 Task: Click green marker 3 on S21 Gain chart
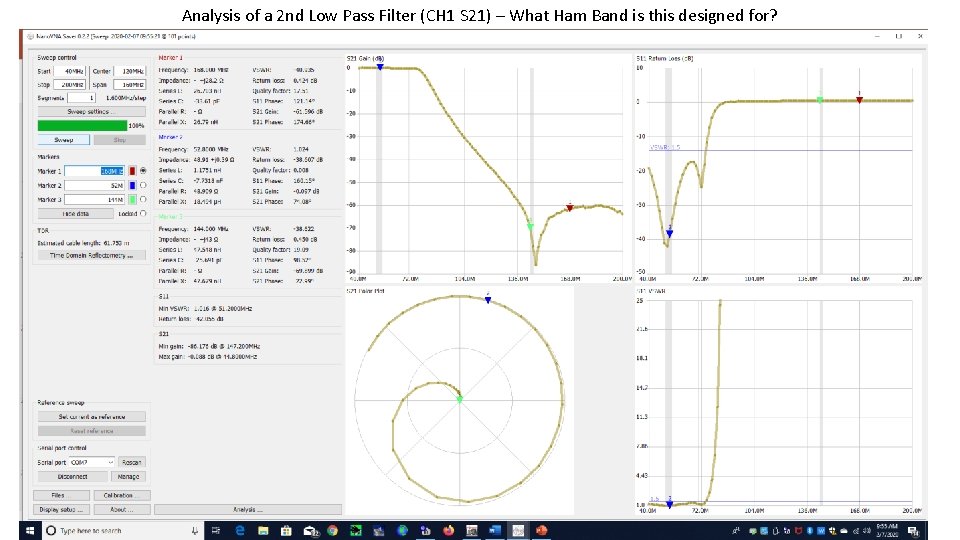tap(530, 227)
